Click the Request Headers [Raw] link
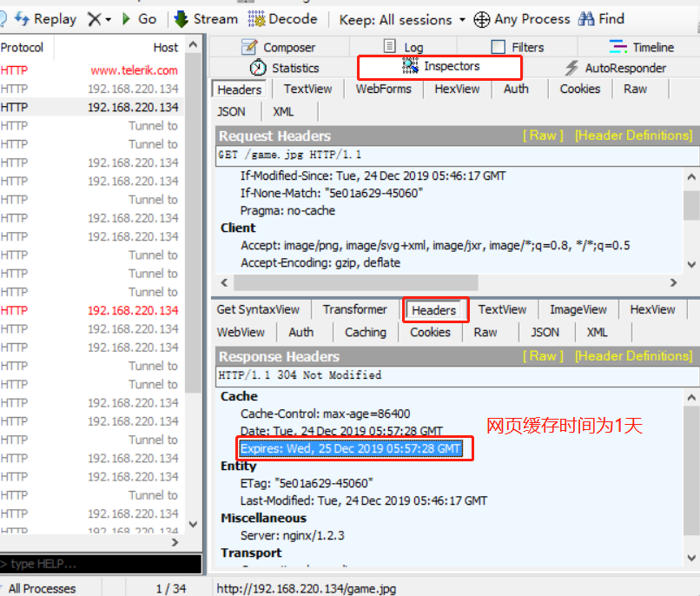The height and width of the screenshot is (596, 700). coord(543,136)
